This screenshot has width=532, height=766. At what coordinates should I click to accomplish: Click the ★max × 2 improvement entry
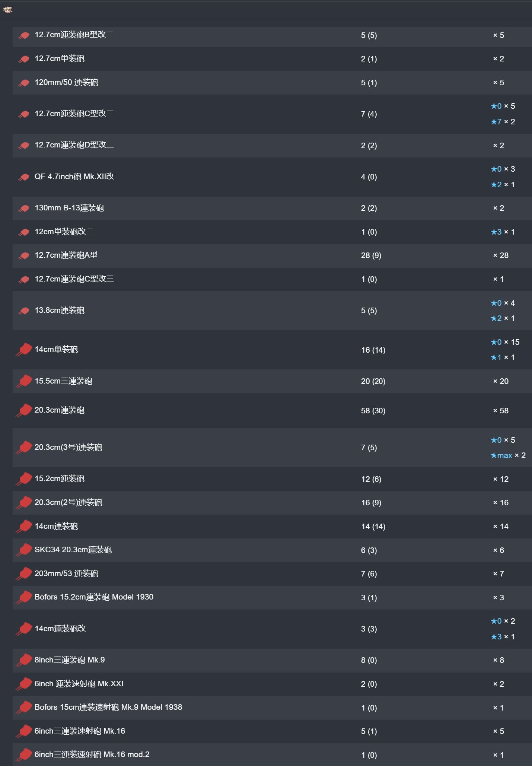tap(508, 455)
